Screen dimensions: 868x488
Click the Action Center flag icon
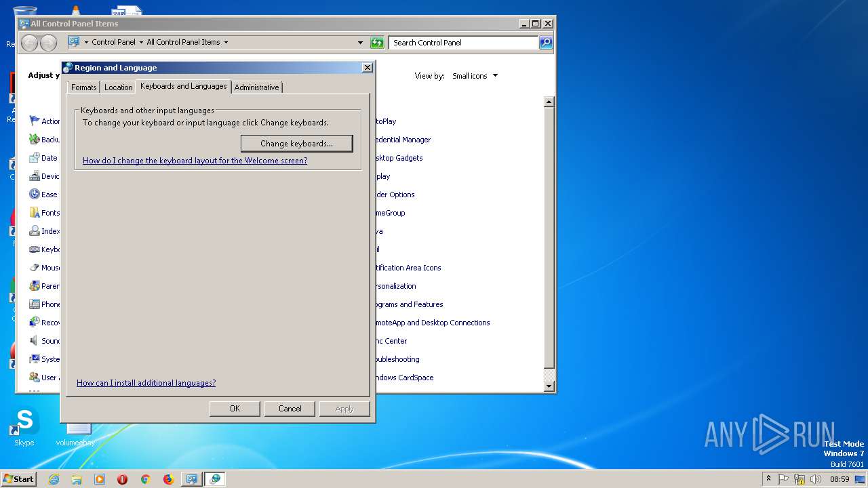tap(35, 121)
